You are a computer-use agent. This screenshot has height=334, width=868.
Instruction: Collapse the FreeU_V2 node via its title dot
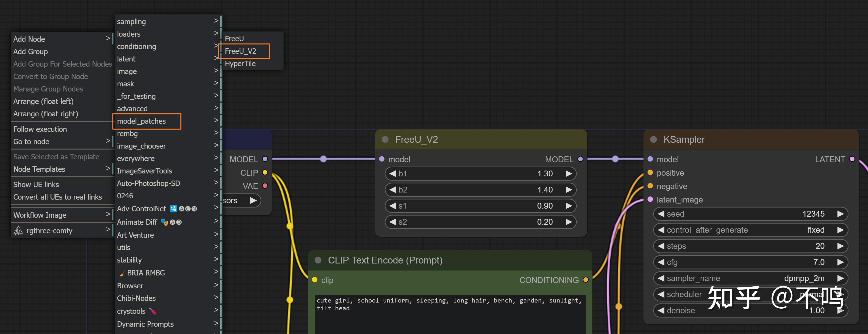tap(385, 140)
